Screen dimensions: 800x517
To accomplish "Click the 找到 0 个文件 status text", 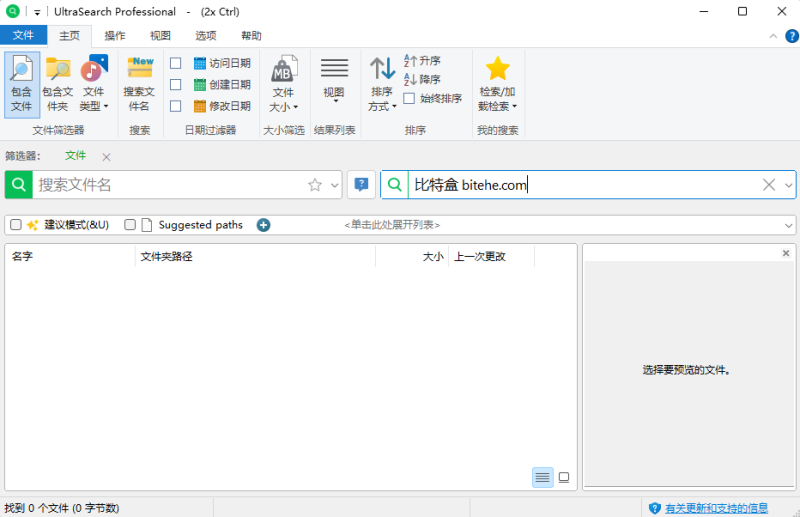I will pyautogui.click(x=62, y=508).
